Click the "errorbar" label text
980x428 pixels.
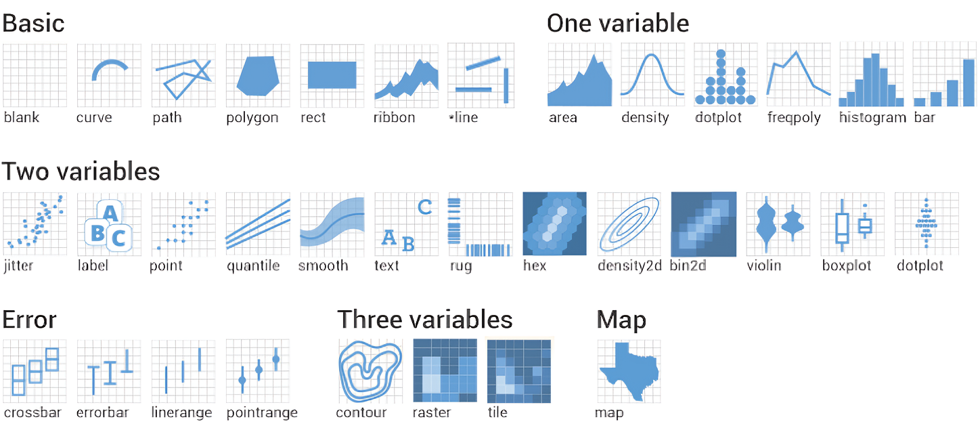pos(103,412)
